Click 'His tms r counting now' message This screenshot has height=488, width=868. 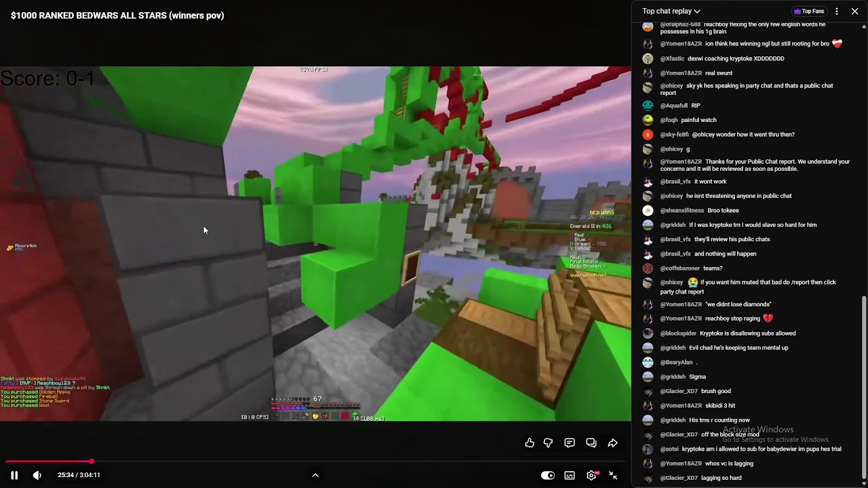tap(719, 420)
